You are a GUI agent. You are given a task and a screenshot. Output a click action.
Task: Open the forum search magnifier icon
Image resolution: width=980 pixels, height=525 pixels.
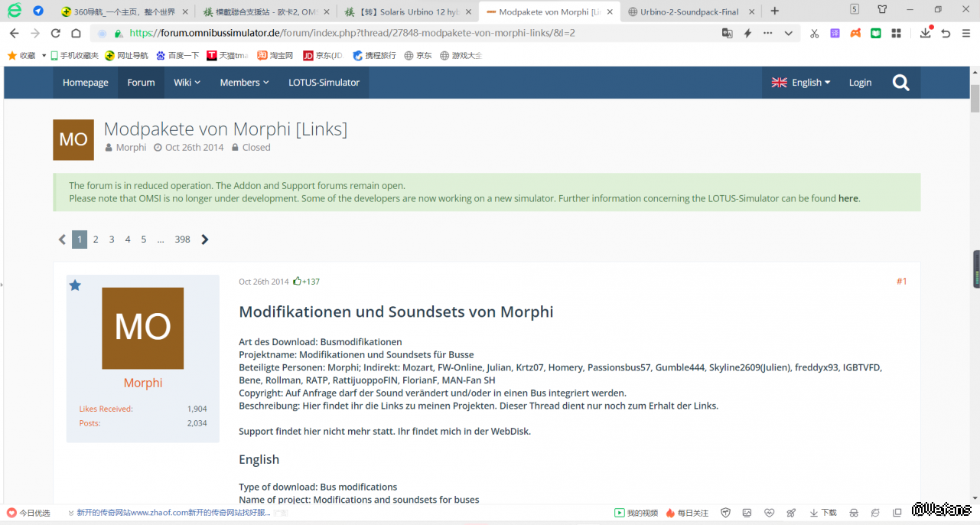(900, 83)
